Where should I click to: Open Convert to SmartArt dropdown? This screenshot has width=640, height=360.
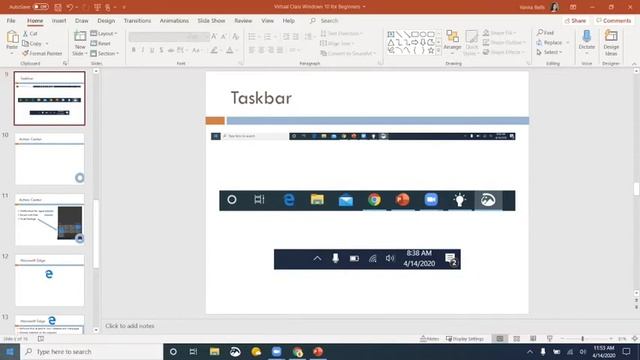coord(348,53)
